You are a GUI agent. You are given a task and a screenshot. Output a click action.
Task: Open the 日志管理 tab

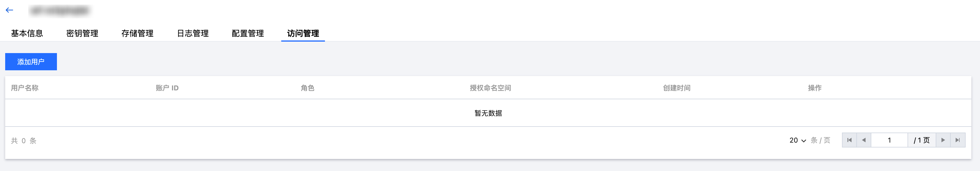(x=193, y=34)
